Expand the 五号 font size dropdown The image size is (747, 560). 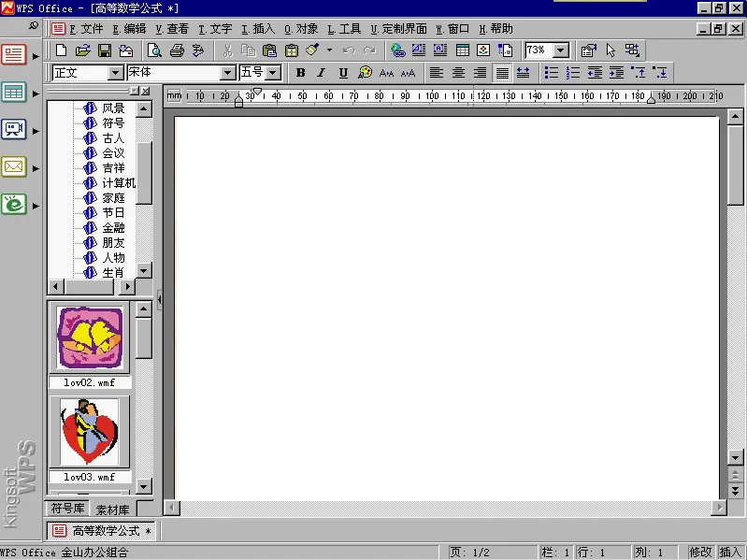pos(273,73)
